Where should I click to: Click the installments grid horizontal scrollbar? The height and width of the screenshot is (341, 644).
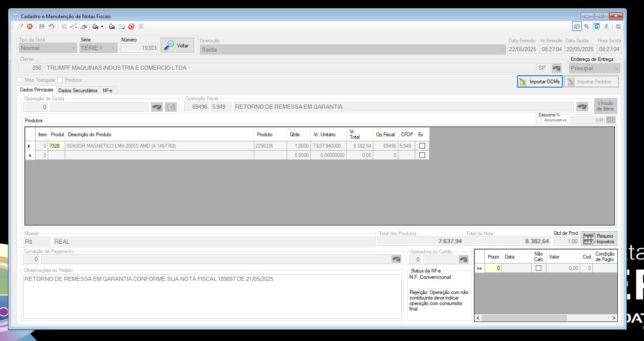point(546,318)
